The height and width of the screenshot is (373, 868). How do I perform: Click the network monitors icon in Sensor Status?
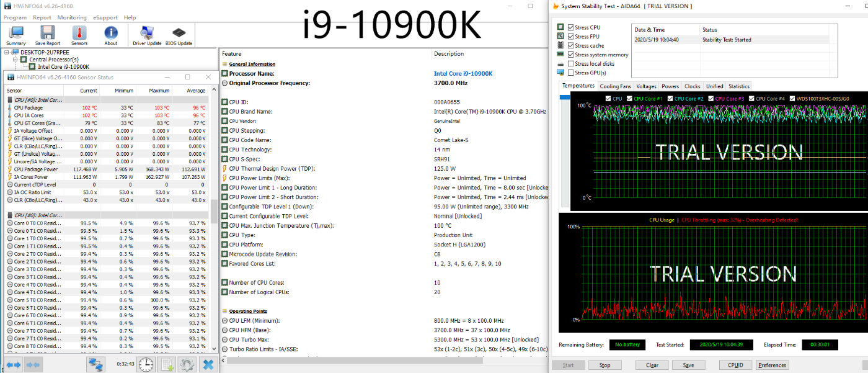tap(95, 364)
